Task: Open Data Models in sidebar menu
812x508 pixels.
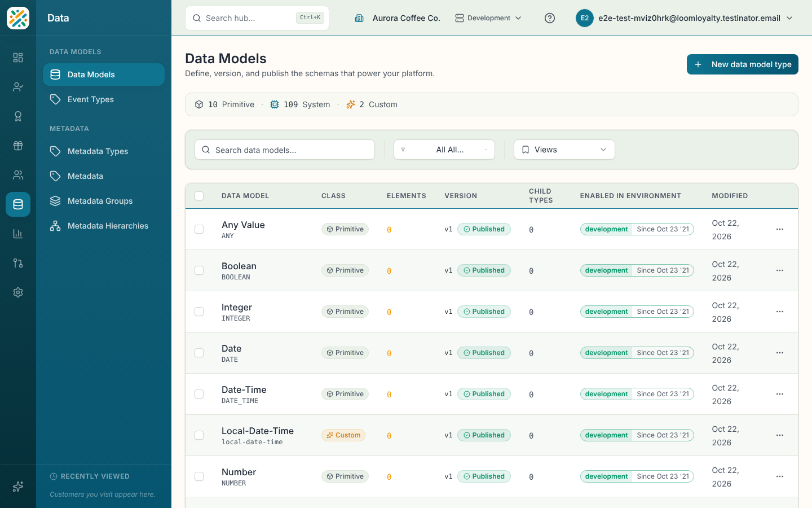Action: 104,75
